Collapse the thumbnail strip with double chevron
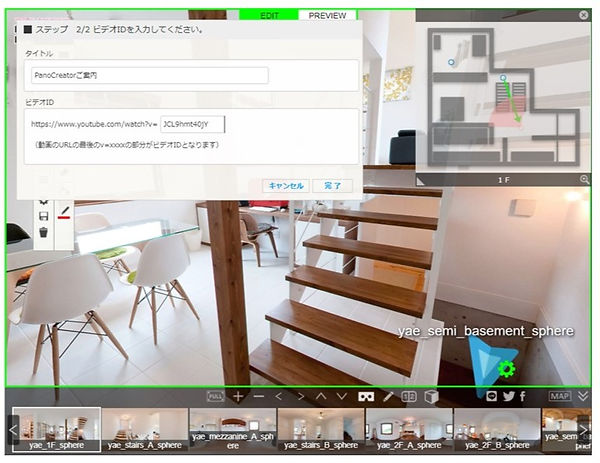Screen dimensions: 600x463 (583, 396)
